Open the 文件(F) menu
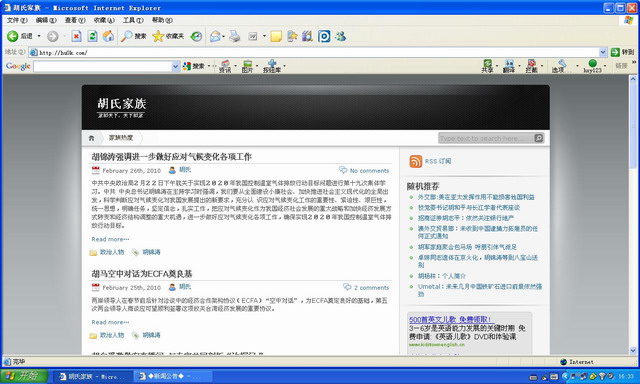Image resolution: width=640 pixels, height=384 pixels. click(17, 20)
